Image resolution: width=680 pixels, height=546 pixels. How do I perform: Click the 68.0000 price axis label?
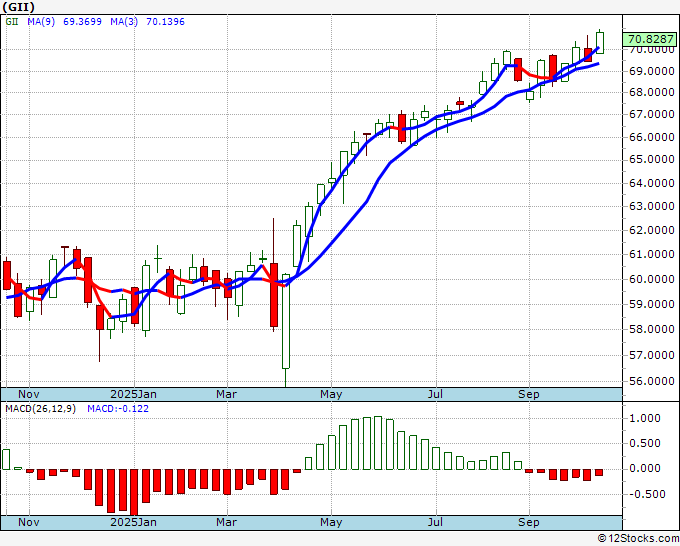[652, 92]
